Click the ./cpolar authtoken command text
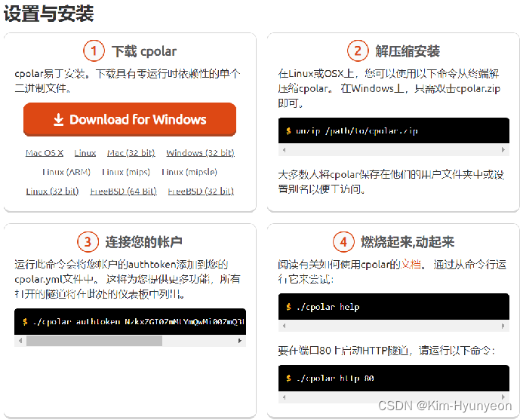 click(x=139, y=322)
